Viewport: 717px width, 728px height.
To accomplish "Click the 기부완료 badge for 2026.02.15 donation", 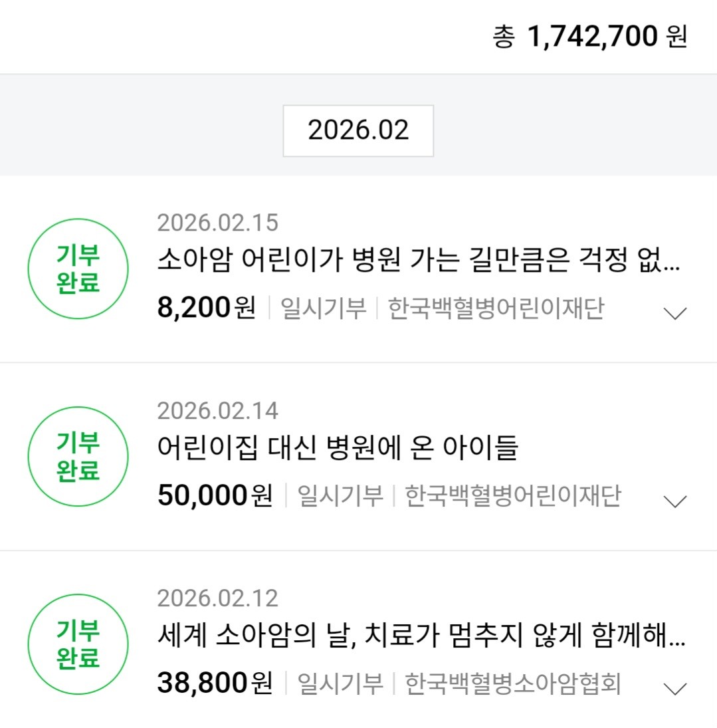I will (78, 269).
